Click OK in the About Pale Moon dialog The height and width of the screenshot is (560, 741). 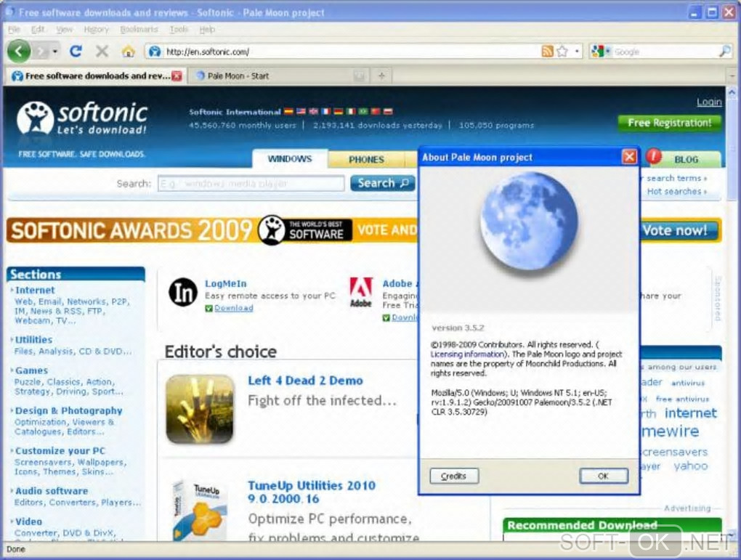(604, 476)
